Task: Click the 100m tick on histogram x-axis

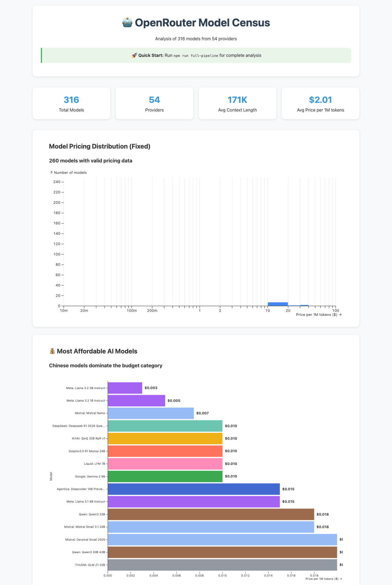Action: [x=132, y=311]
